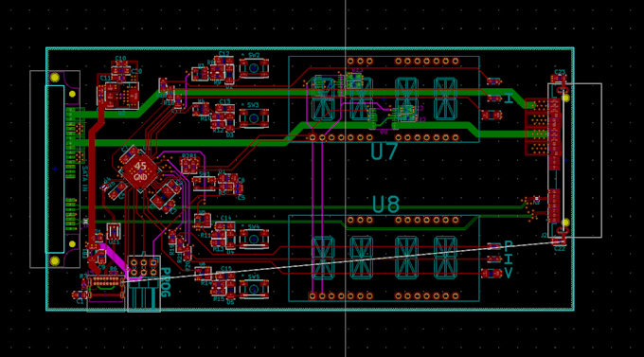Select the U8 reference label
The height and width of the screenshot is (357, 644).
[385, 205]
